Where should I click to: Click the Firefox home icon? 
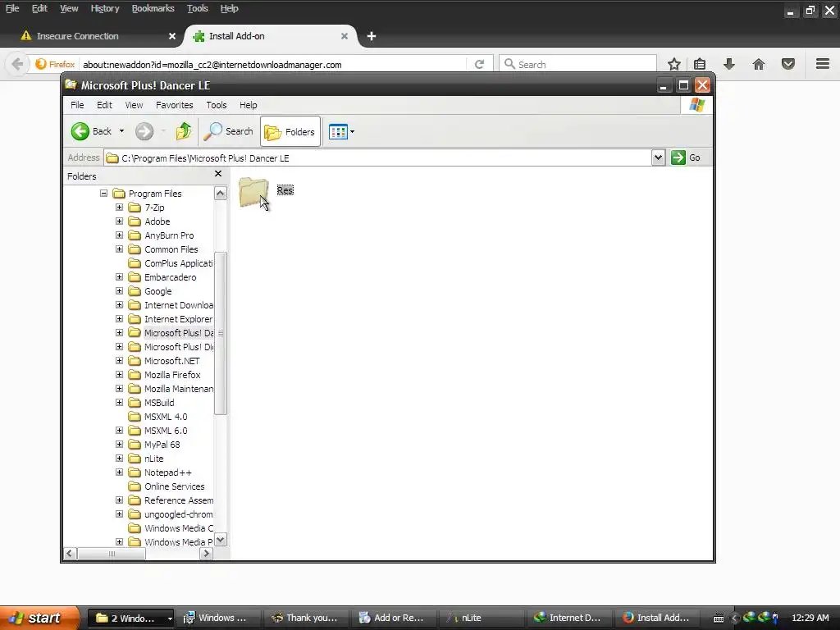click(x=759, y=64)
